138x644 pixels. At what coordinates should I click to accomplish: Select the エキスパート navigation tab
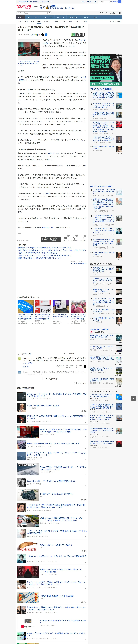pyautogui.click(x=48, y=17)
